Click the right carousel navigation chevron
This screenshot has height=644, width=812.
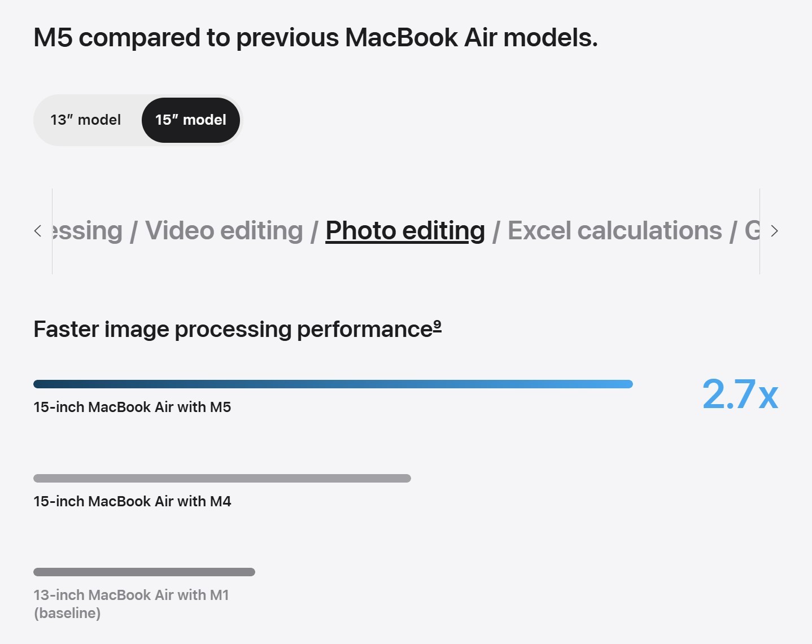pyautogui.click(x=774, y=231)
